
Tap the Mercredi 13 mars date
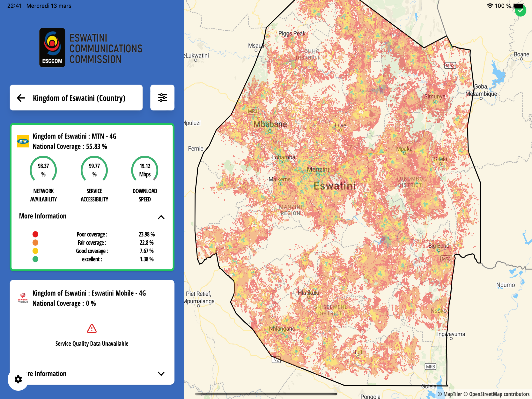pos(49,6)
